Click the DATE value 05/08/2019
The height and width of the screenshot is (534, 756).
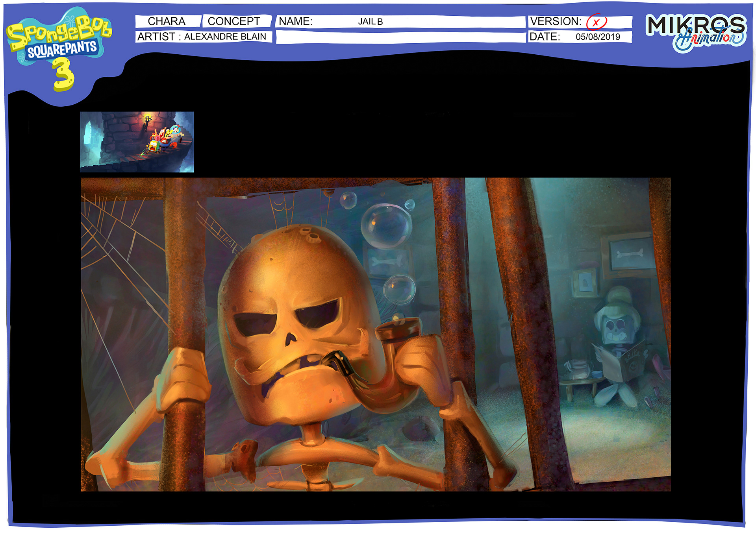pos(597,37)
